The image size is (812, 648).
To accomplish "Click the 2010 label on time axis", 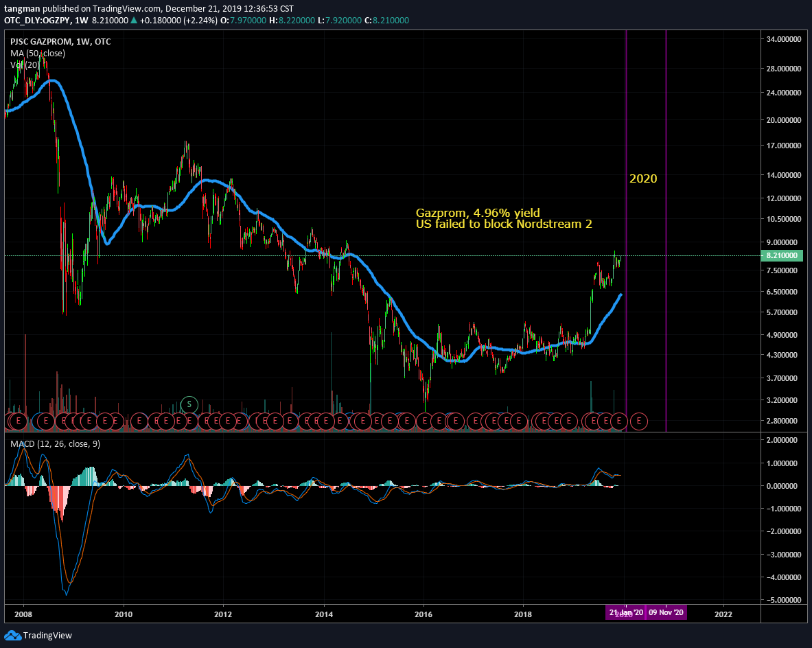I will coord(124,614).
